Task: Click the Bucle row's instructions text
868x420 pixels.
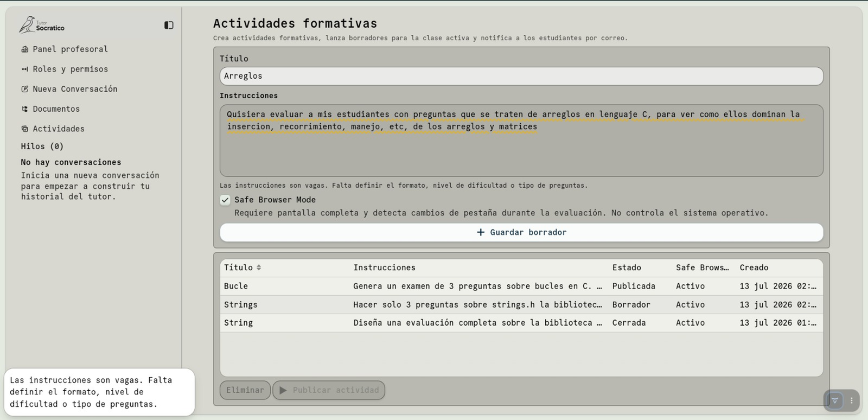Action: coord(477,286)
